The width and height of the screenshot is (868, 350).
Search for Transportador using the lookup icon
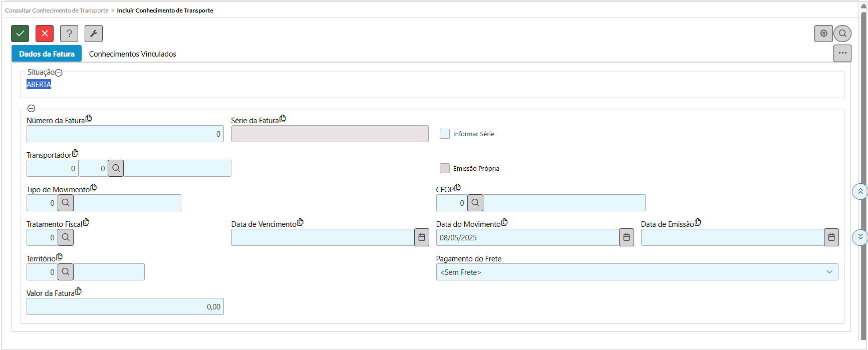[x=116, y=168]
